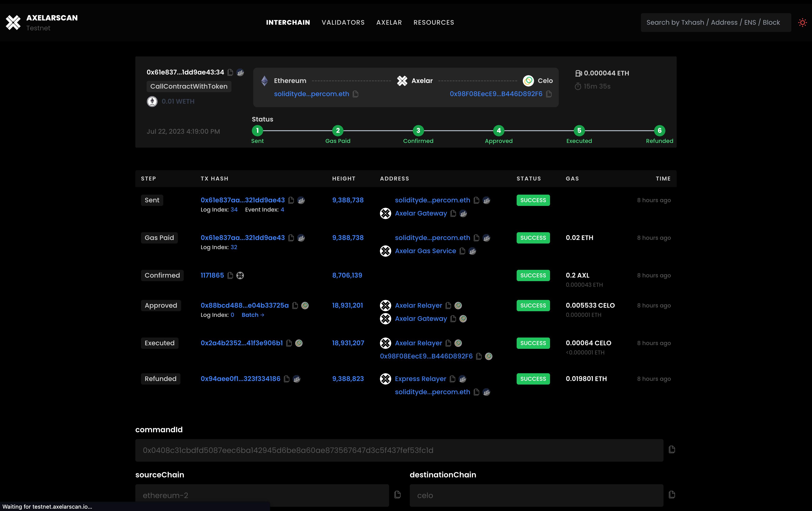
Task: Focus the Txhash/Address search field
Action: point(716,23)
